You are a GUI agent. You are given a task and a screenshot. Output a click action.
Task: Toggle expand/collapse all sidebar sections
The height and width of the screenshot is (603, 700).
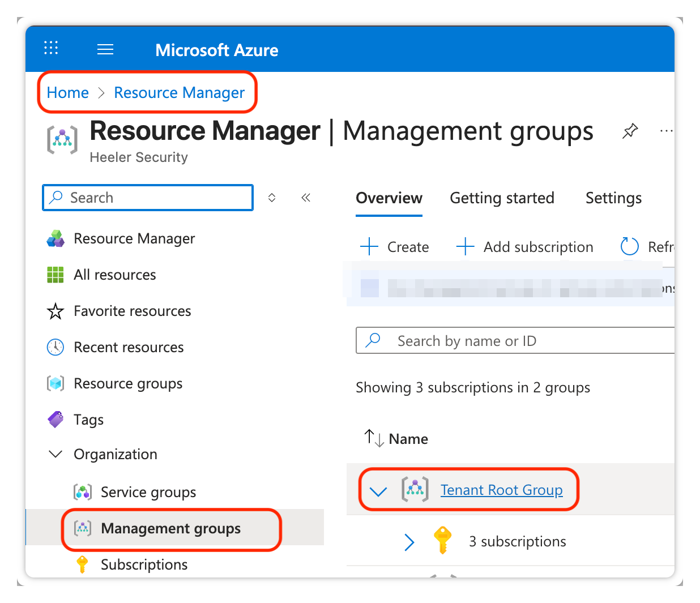click(272, 198)
